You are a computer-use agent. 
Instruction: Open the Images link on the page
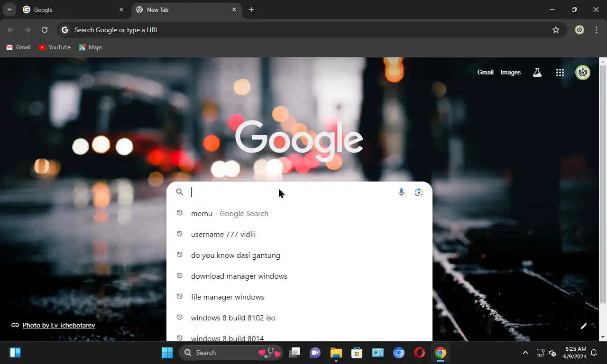511,73
